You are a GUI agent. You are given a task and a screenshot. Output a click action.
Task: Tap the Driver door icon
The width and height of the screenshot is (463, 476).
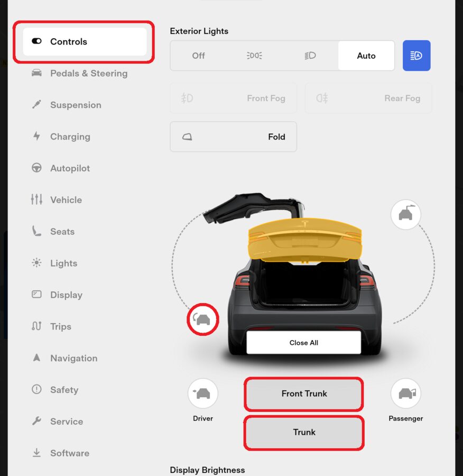point(203,393)
